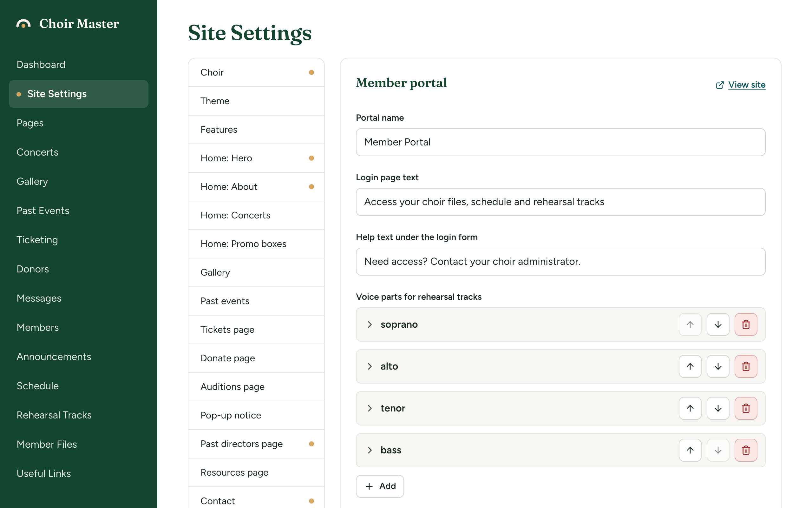Move alto voice part up
Image resolution: width=812 pixels, height=508 pixels.
pyautogui.click(x=690, y=366)
